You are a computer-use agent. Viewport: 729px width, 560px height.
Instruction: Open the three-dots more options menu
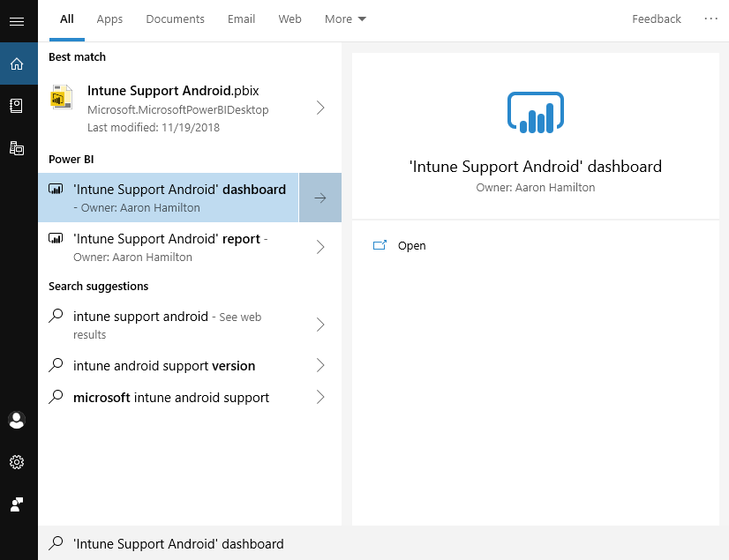710,19
